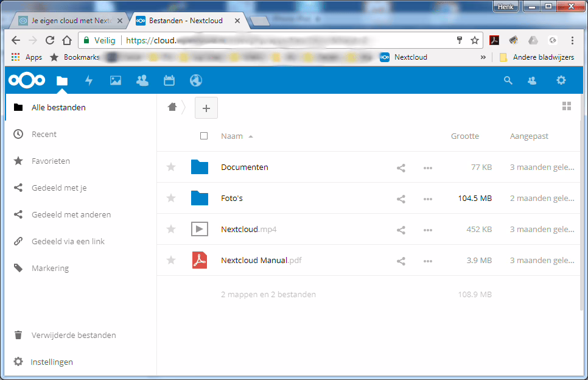Viewport: 588px width, 380px height.
Task: Open the Gallery app icon
Action: 115,80
